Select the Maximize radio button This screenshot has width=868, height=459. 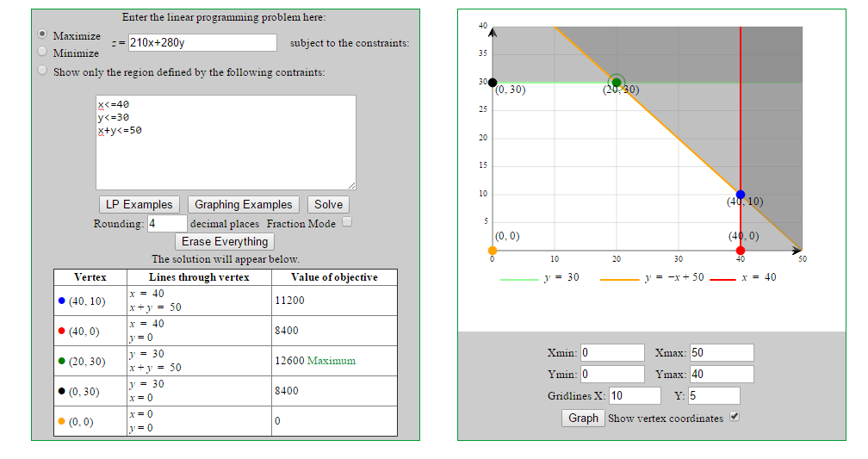pos(42,35)
